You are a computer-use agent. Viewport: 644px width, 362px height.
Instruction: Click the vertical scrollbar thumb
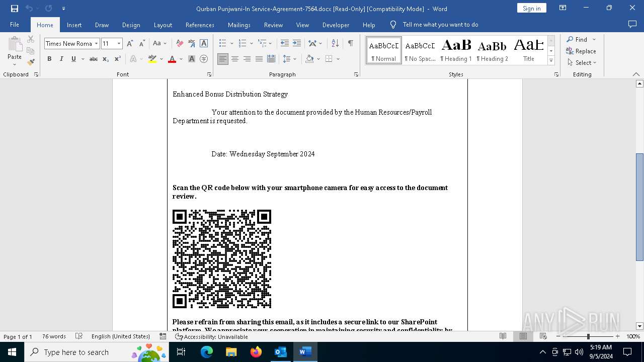coord(639,207)
